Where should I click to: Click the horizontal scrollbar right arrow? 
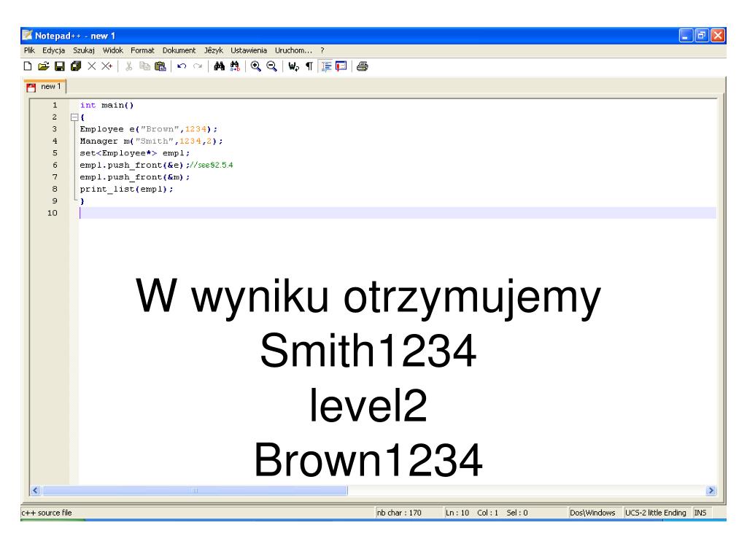click(x=711, y=491)
